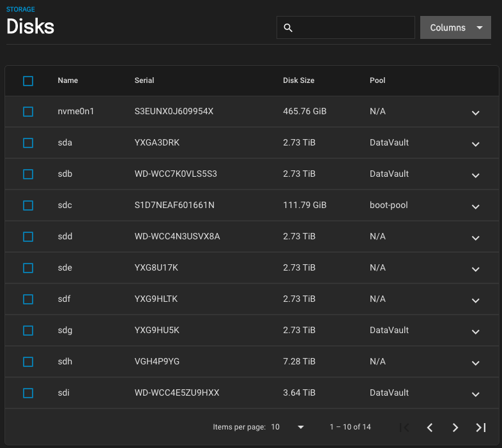The height and width of the screenshot is (448, 502).
Task: Check the sdd disk checkbox
Action: pos(28,237)
